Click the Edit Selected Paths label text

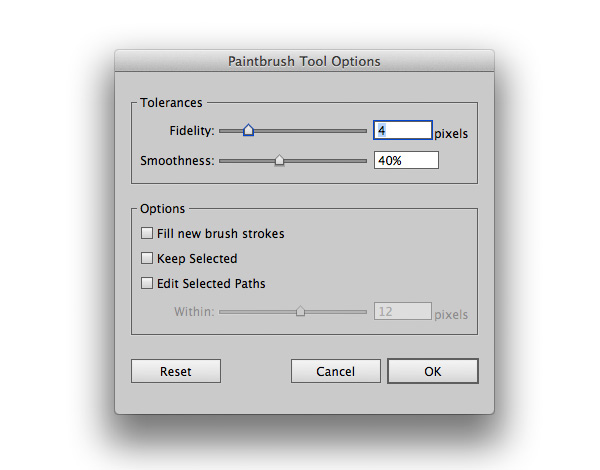click(211, 284)
